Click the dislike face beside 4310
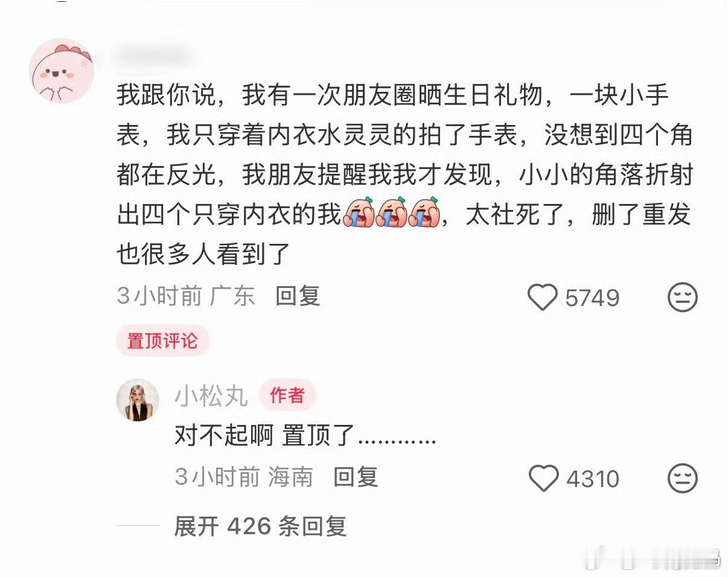This screenshot has height=577, width=728. [x=683, y=479]
